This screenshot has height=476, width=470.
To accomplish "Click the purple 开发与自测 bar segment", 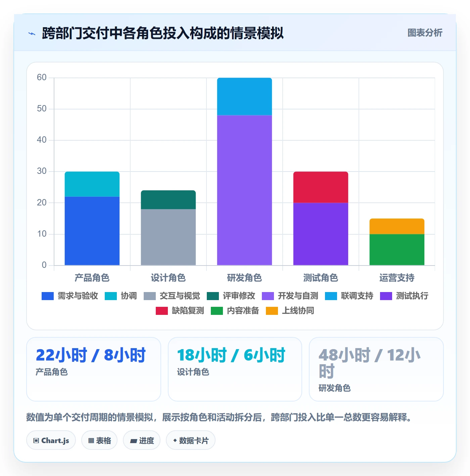I will 244,190.
